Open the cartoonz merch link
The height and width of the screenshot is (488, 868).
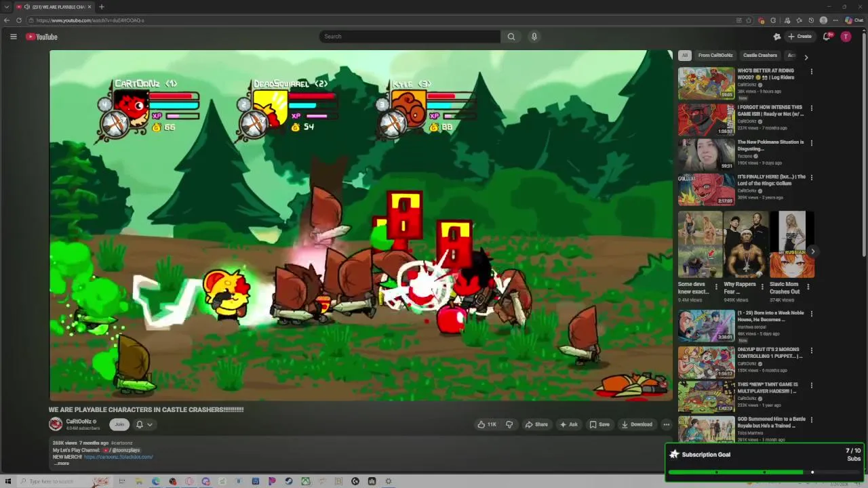(119, 457)
